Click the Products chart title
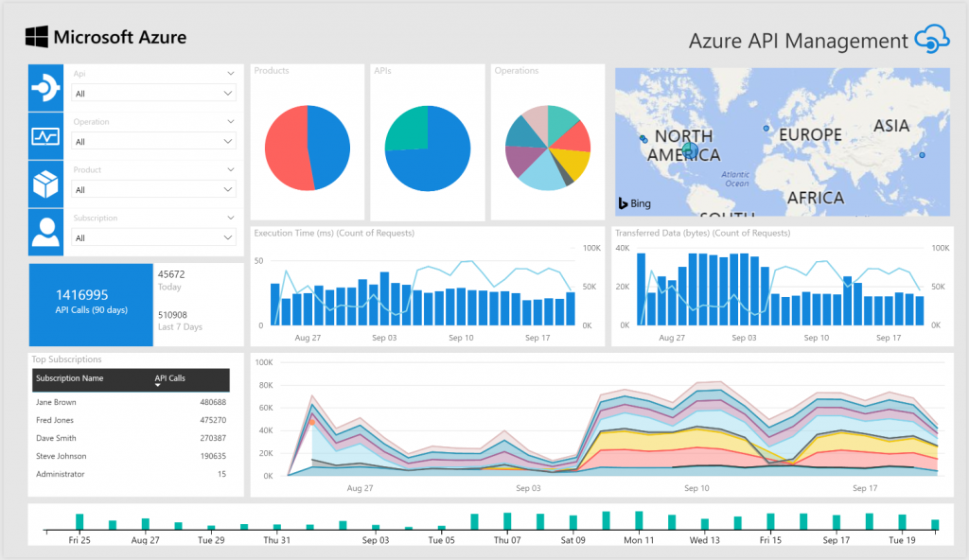 [272, 70]
